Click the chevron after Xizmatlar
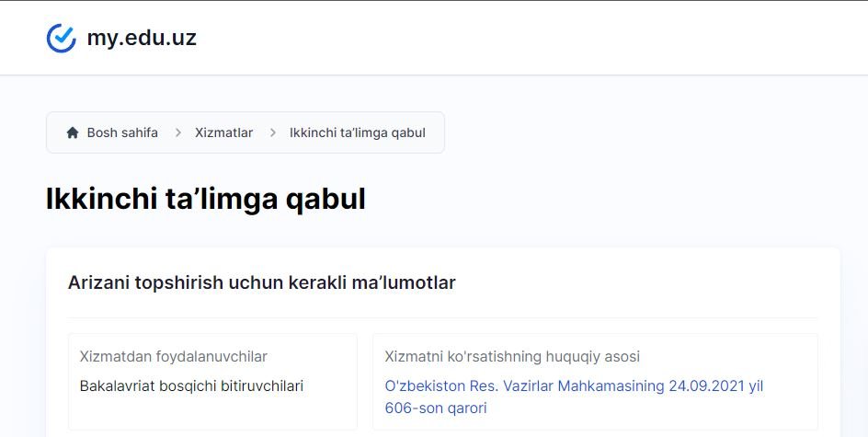This screenshot has width=868, height=437. (x=273, y=132)
